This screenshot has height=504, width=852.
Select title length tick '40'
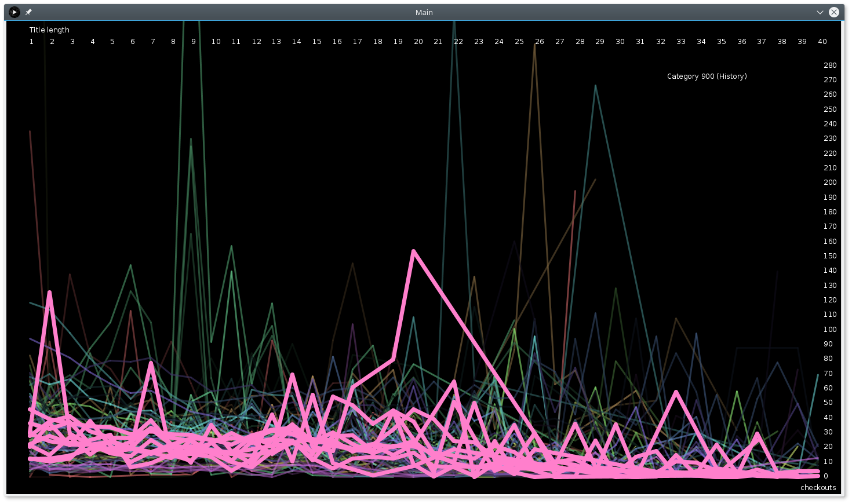[822, 42]
